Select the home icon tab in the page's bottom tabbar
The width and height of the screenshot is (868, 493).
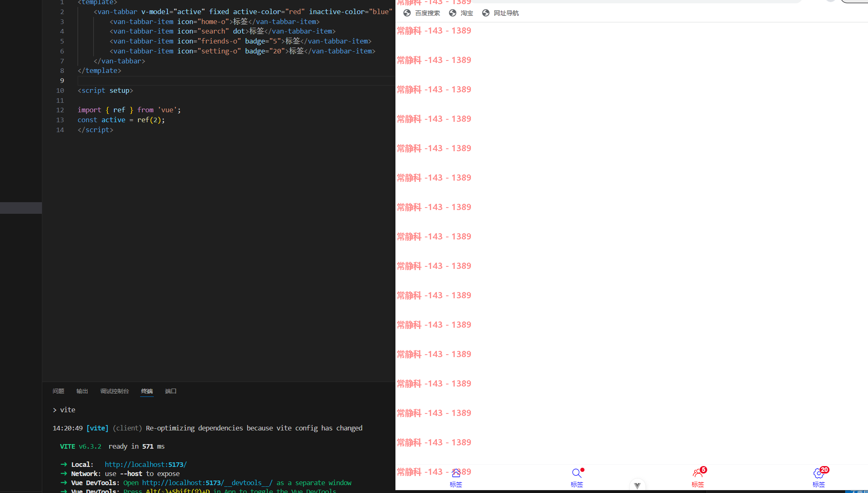pos(456,478)
